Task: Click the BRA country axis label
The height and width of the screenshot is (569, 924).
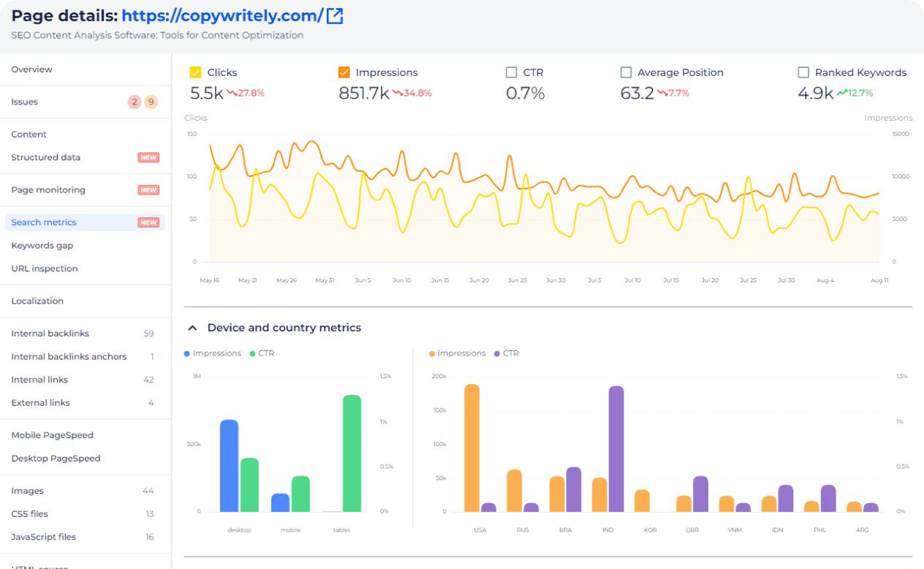Action: click(x=565, y=530)
